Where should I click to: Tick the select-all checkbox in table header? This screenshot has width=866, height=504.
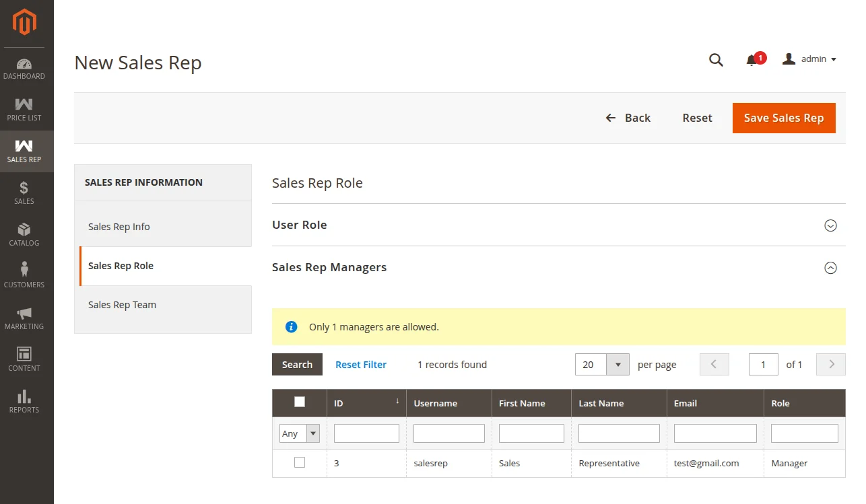tap(300, 402)
